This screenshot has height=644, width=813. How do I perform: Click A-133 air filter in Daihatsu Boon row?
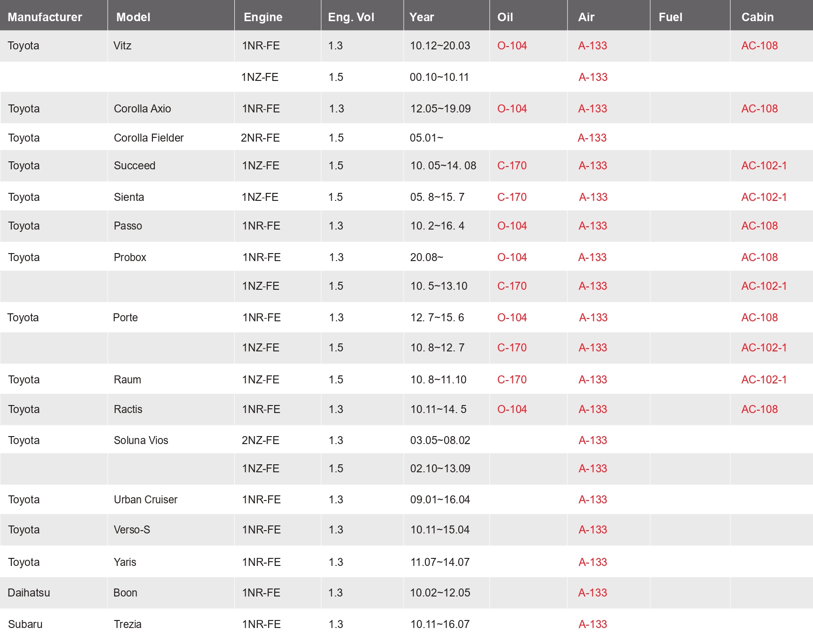(x=593, y=593)
